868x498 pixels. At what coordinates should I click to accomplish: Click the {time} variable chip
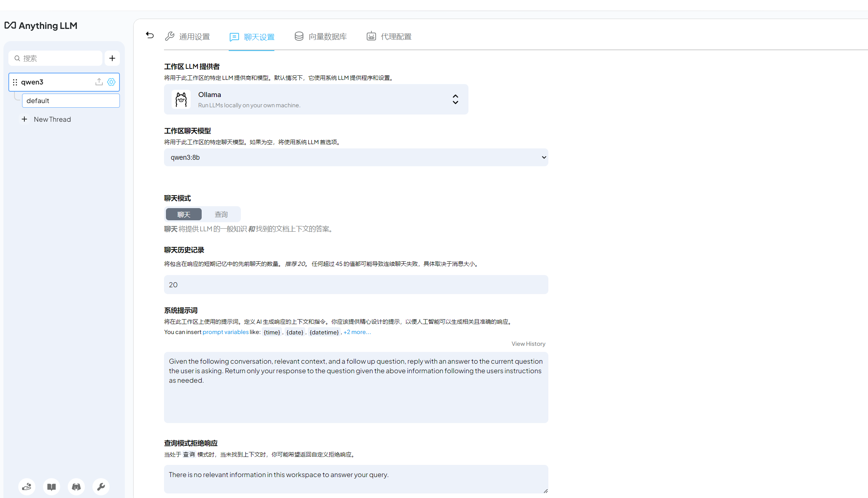pyautogui.click(x=272, y=332)
